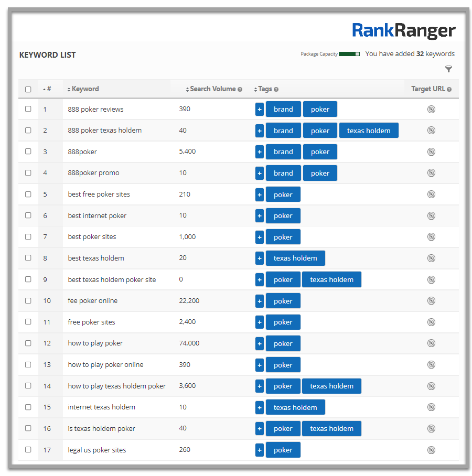Sort the list by Search Volume
Screen dimensions: 472x476
click(x=211, y=89)
